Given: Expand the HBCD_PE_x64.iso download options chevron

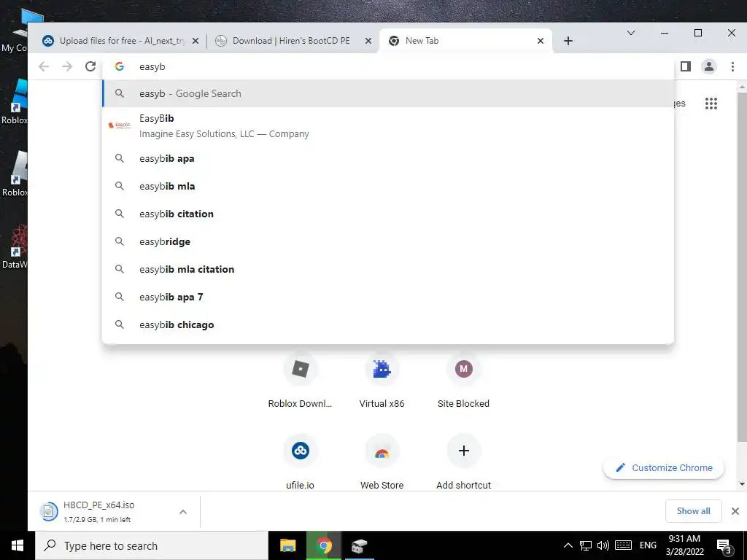Looking at the screenshot, I should pos(183,512).
